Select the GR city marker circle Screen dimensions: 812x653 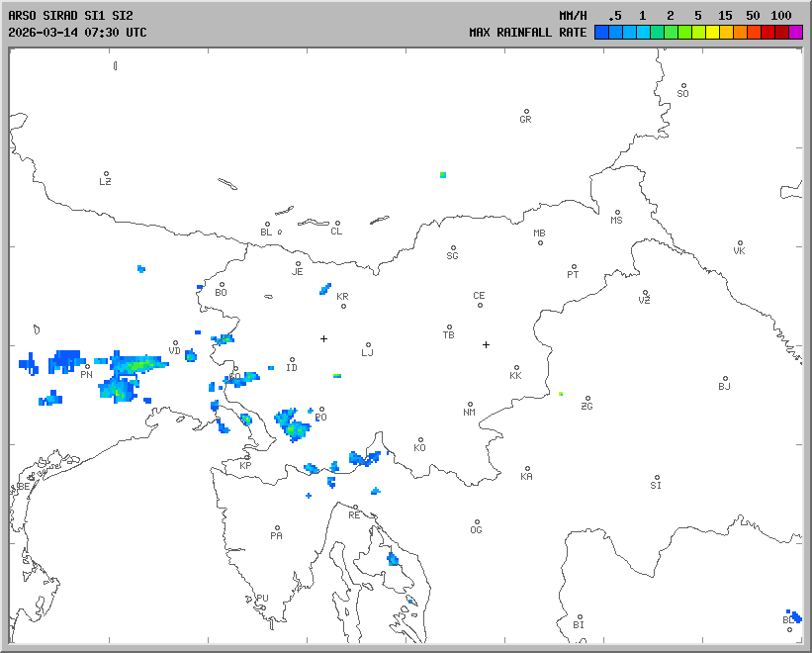(526, 112)
